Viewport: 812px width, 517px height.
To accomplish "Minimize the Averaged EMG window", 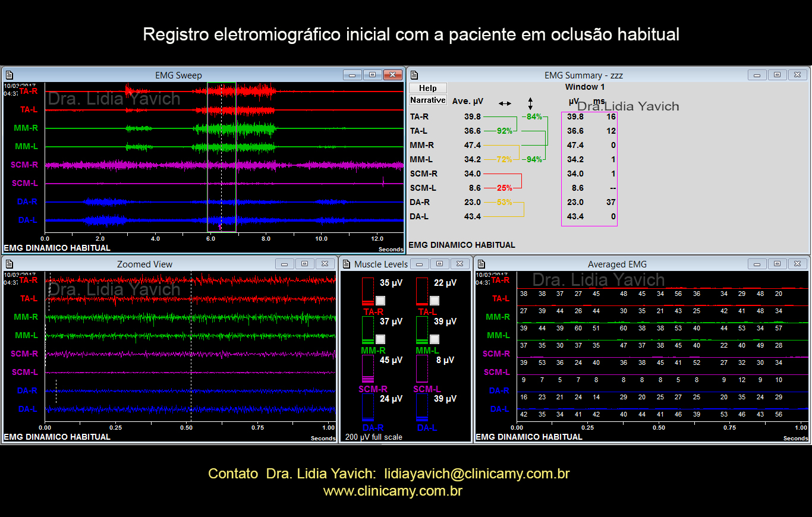I will [x=757, y=264].
